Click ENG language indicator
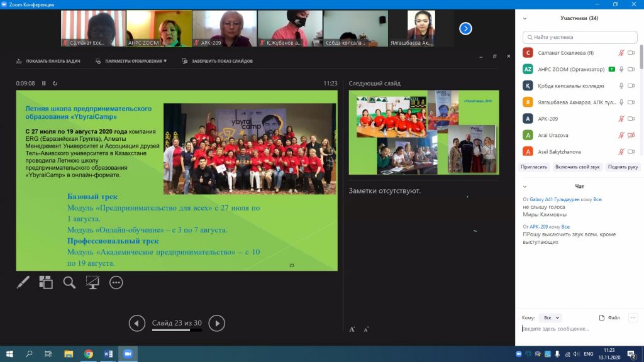Viewport: 644px width, 362px height. coord(588,354)
